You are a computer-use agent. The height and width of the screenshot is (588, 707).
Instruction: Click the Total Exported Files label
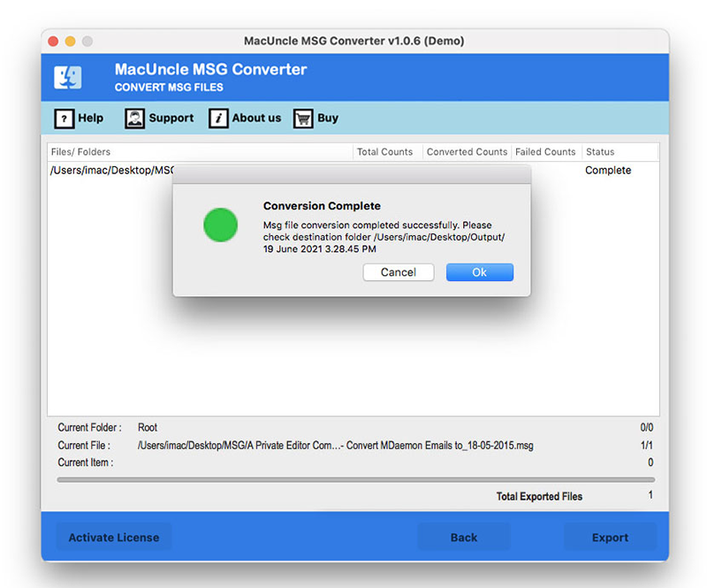point(539,496)
